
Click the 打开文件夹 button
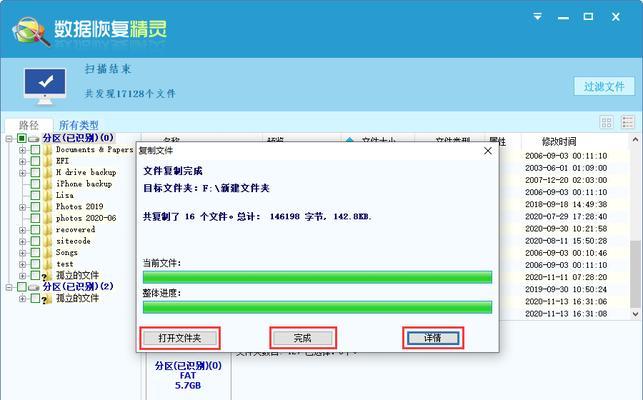180,338
